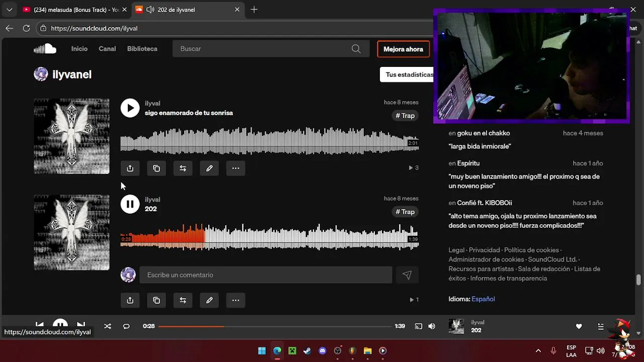Change language via Español link
This screenshot has width=644, height=362.
coord(483,299)
